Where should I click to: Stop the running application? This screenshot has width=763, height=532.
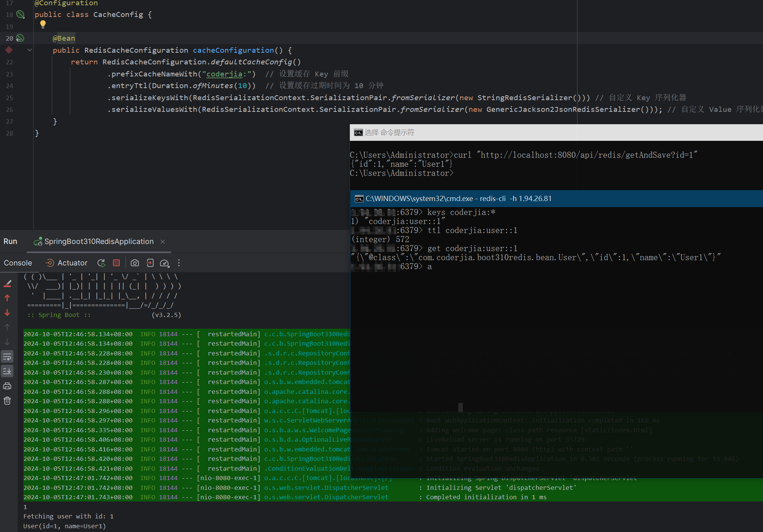click(x=116, y=263)
